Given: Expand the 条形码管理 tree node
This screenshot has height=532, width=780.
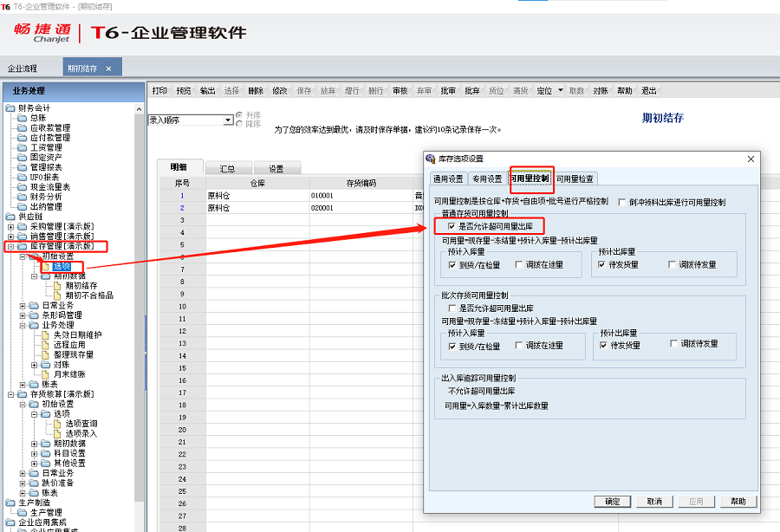Looking at the screenshot, I should point(23,315).
